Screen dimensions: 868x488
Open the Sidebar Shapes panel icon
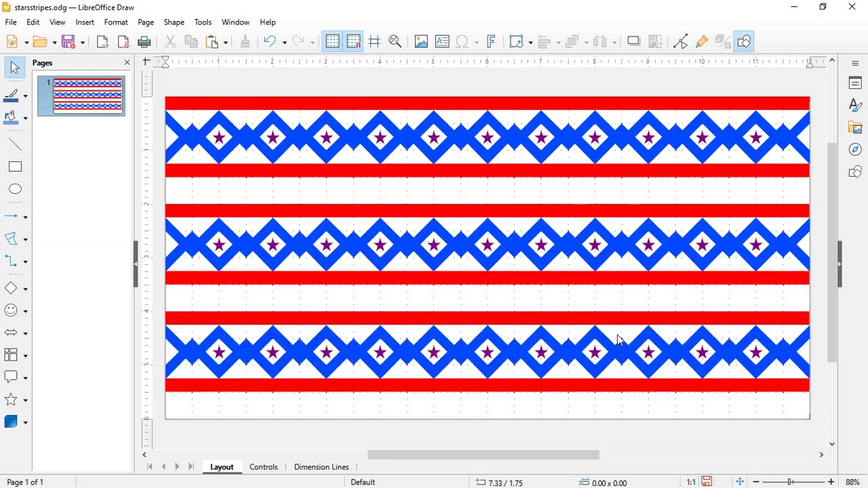point(855,172)
